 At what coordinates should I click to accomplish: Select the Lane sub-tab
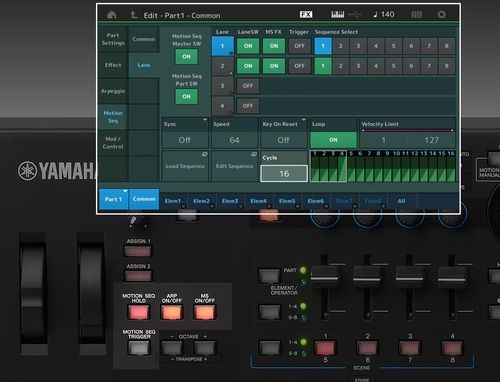pyautogui.click(x=144, y=65)
